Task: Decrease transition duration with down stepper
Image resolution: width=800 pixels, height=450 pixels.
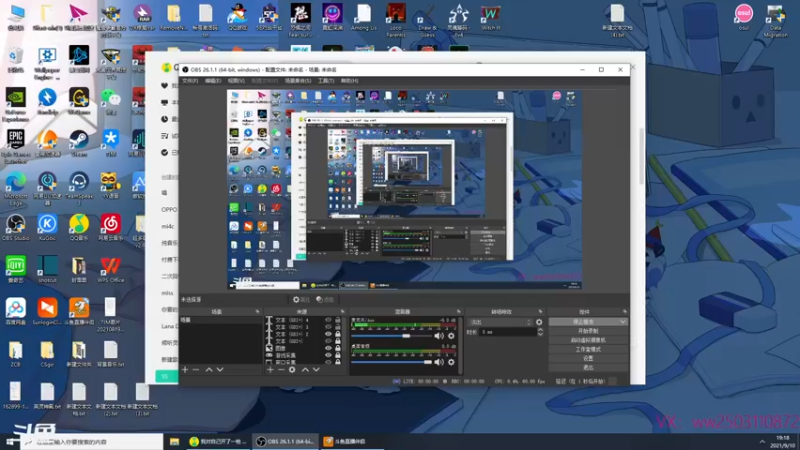Action: pos(540,334)
